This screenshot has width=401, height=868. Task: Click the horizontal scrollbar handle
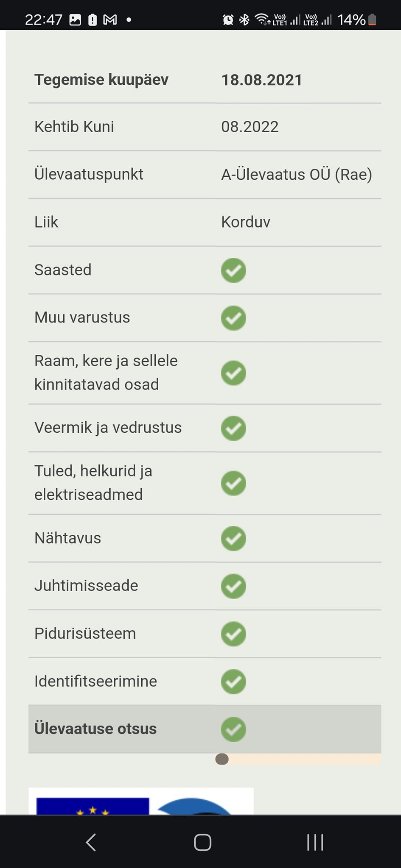point(222,759)
